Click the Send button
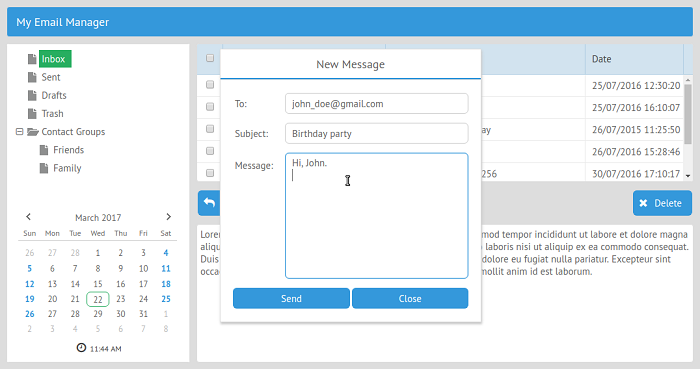The image size is (700, 369). click(291, 299)
